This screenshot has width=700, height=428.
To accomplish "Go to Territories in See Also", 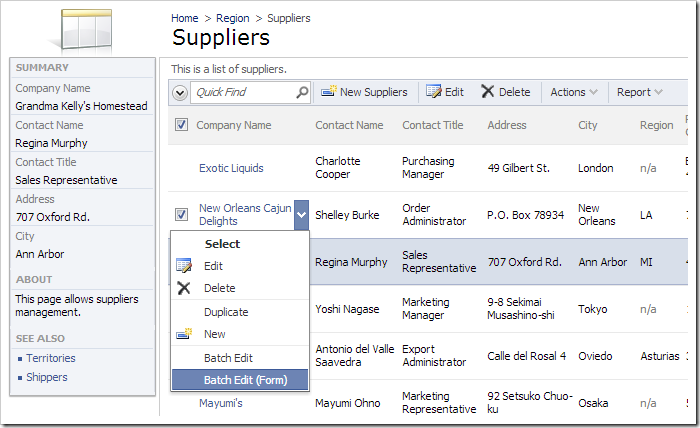I will click(50, 358).
